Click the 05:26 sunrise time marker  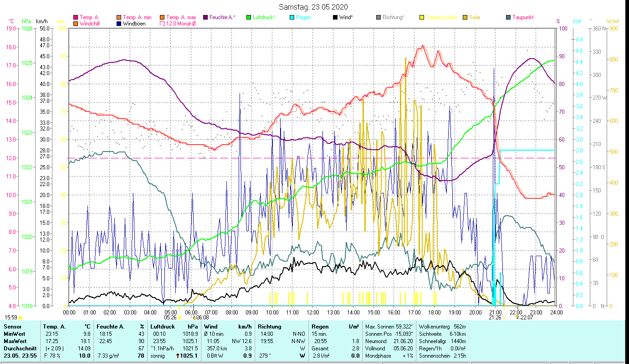(170, 317)
